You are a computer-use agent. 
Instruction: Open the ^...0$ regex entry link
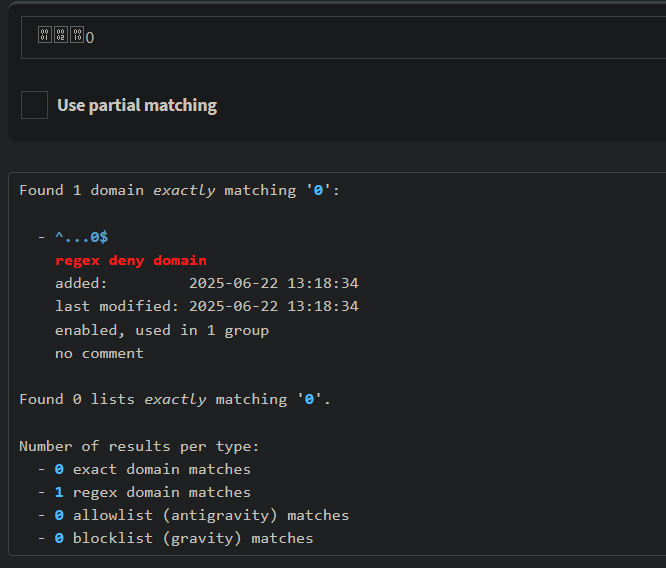coord(81,237)
